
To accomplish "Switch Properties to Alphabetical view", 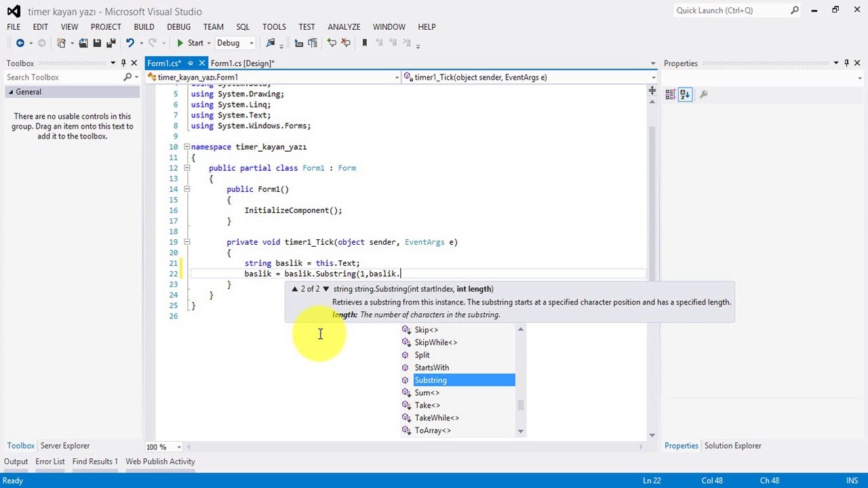I will tap(685, 95).
